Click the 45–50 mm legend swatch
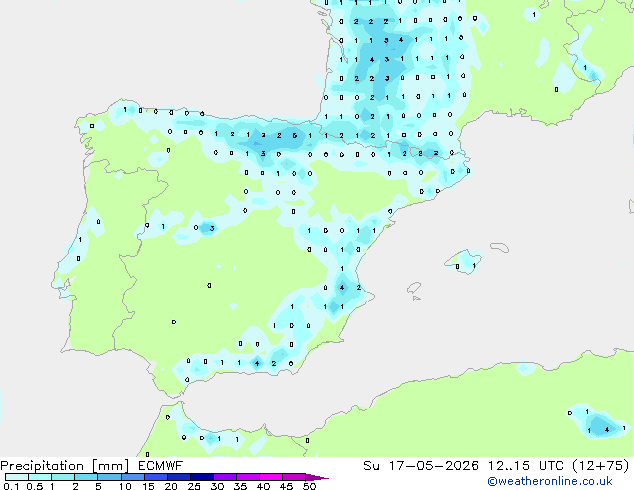Viewport: 634px width, 490px height. [x=294, y=477]
